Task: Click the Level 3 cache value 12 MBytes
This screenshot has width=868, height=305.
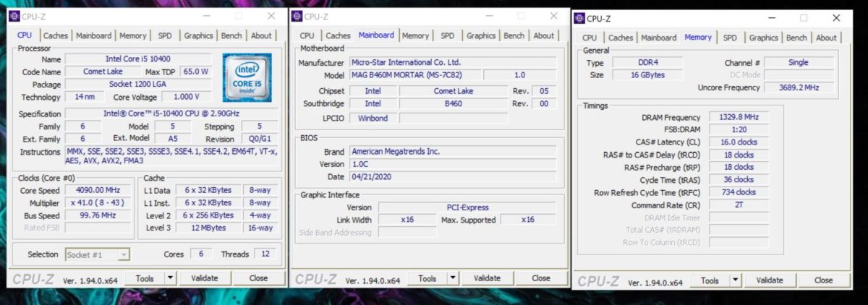Action: [208, 228]
